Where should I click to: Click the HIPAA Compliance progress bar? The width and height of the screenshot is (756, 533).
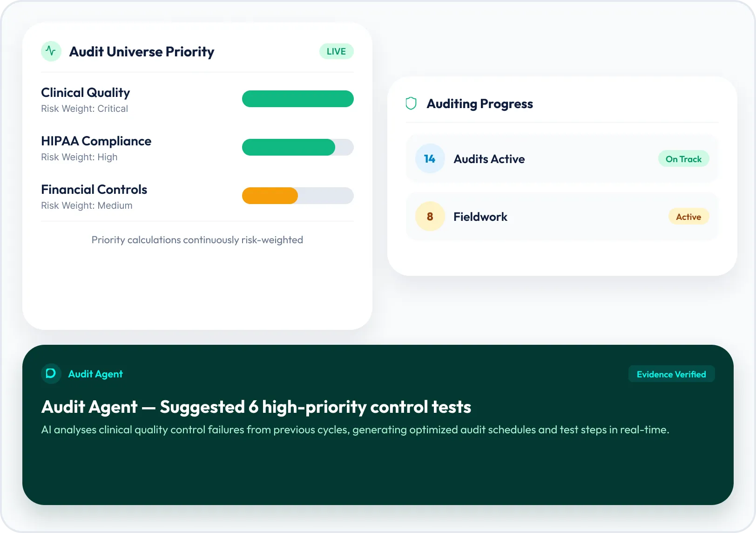point(298,147)
